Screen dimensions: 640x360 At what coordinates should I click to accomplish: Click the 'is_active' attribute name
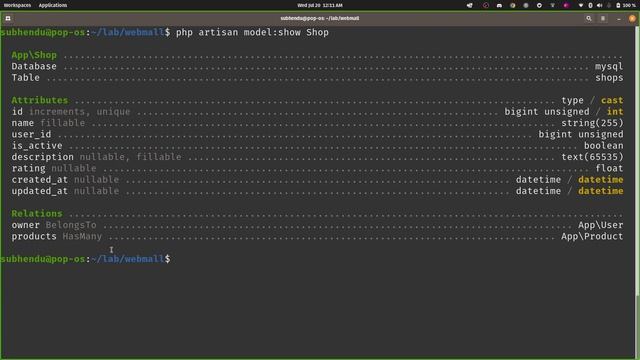[37, 146]
